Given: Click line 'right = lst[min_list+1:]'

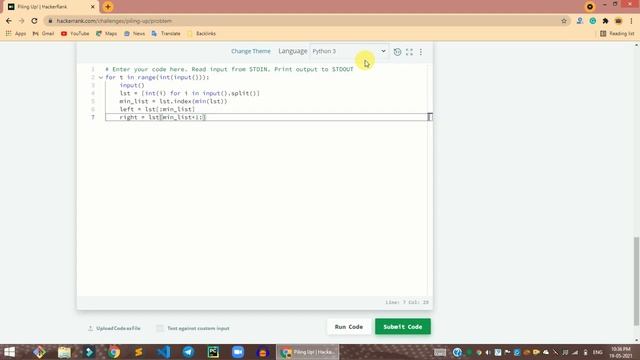Looking at the screenshot, I should tap(162, 117).
